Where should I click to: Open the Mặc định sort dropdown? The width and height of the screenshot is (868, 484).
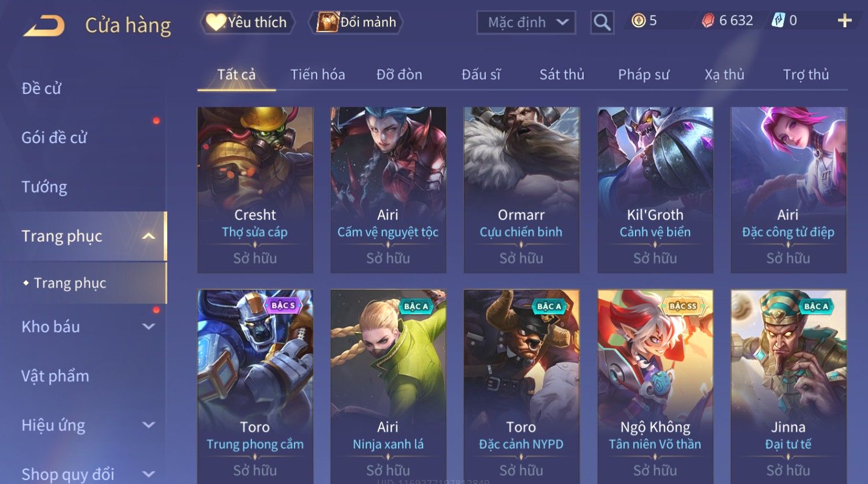pyautogui.click(x=526, y=22)
